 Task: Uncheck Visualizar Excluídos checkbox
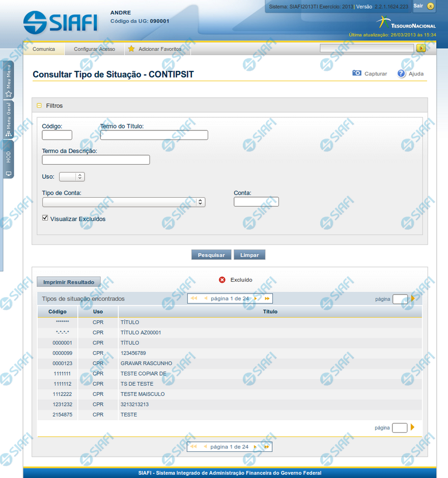pos(45,218)
